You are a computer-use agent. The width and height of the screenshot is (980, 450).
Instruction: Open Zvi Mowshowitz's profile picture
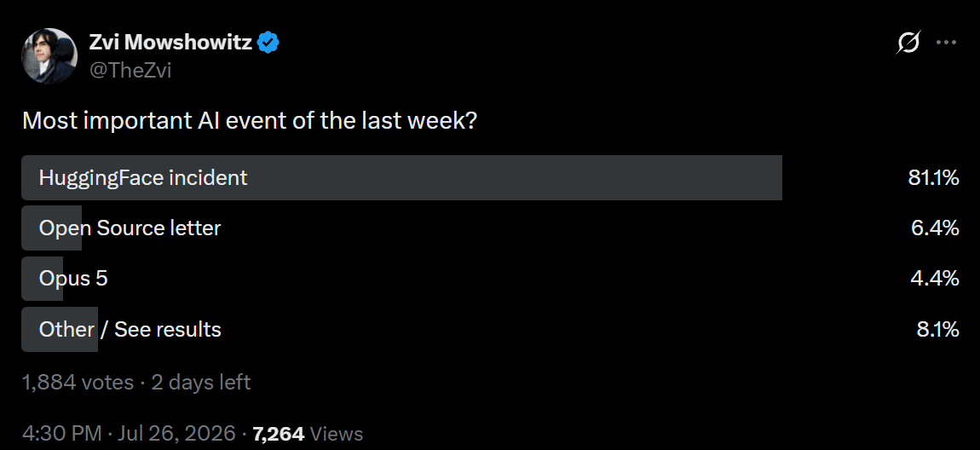(50, 55)
